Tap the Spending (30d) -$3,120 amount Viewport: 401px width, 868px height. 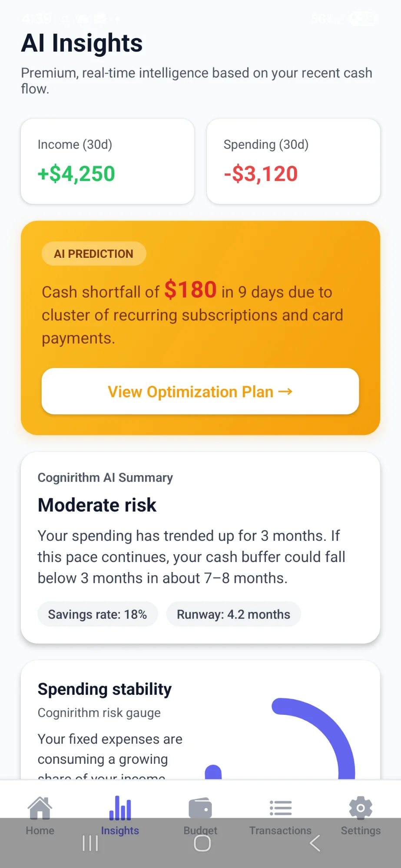[260, 173]
